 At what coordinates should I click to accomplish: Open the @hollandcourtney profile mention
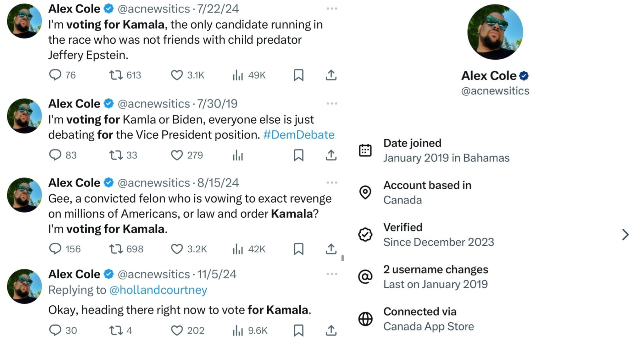point(158,290)
